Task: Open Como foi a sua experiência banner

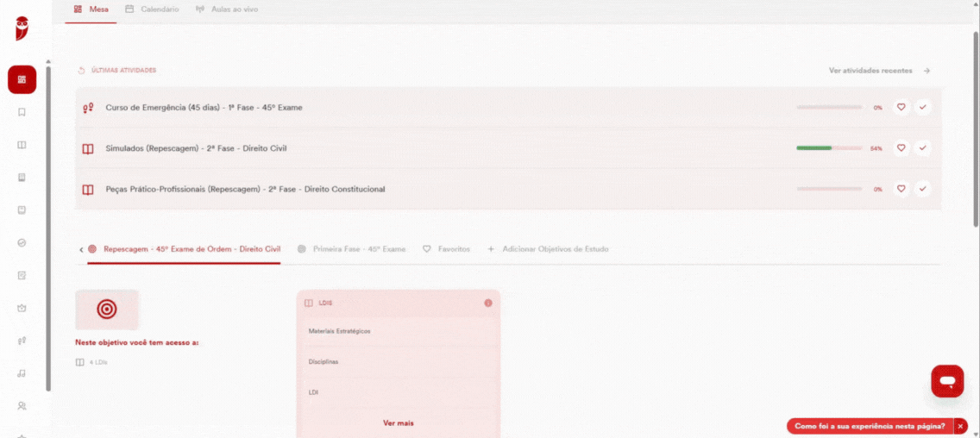Action: coord(870,426)
